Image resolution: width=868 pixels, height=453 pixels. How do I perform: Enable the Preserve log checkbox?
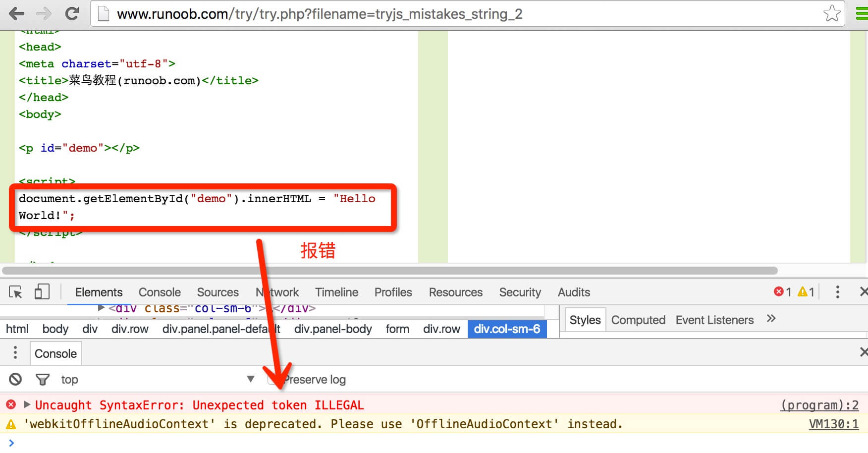(272, 380)
